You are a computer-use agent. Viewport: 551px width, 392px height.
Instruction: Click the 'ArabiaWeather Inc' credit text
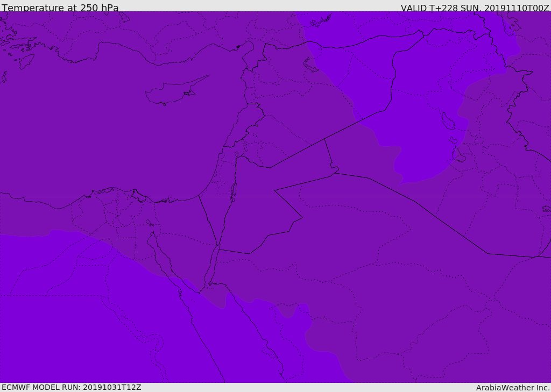coord(512,388)
